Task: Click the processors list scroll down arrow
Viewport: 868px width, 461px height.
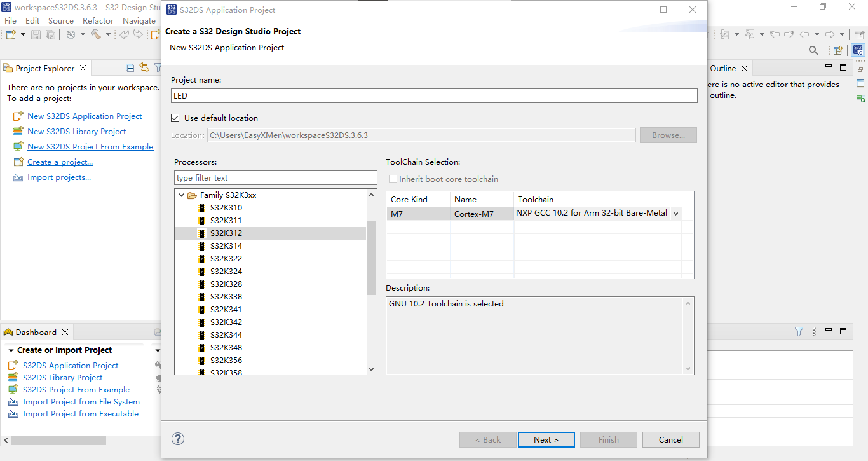Action: point(372,369)
